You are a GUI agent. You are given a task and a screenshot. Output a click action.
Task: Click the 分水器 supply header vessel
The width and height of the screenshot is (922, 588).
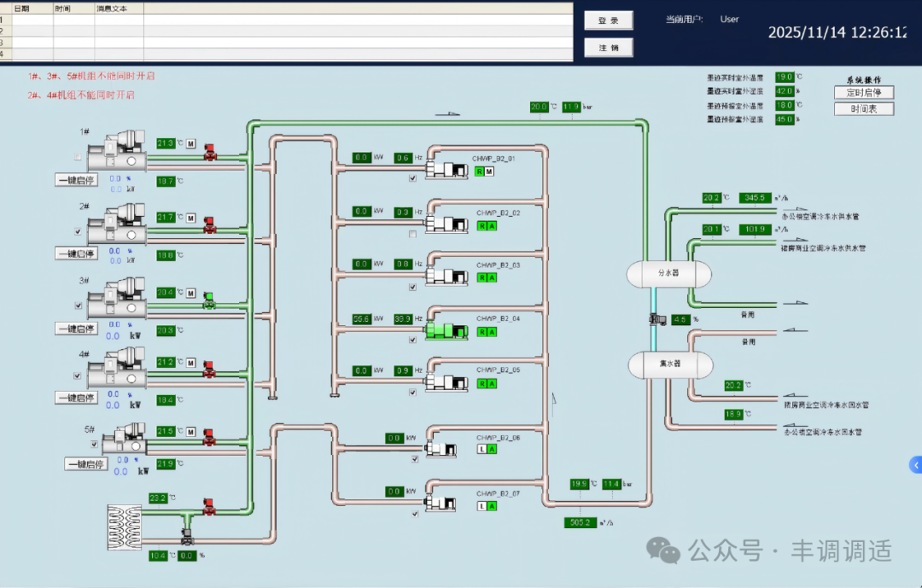click(x=669, y=274)
